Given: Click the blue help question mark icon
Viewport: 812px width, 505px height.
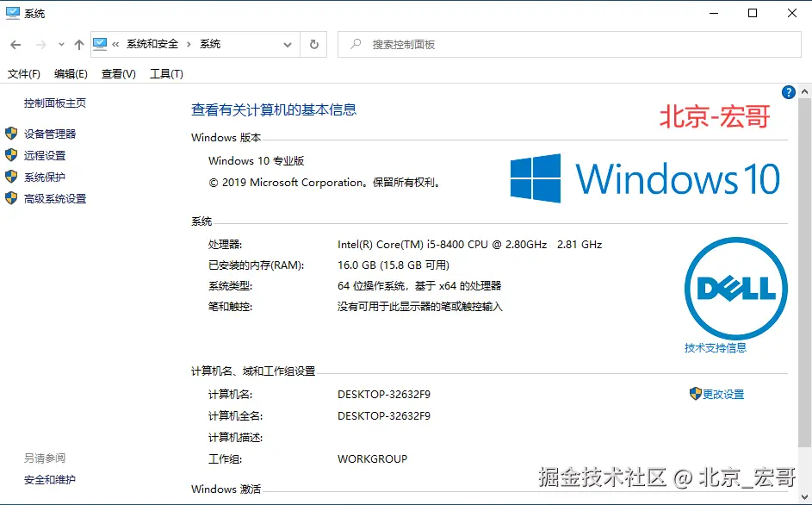Looking at the screenshot, I should [x=788, y=92].
